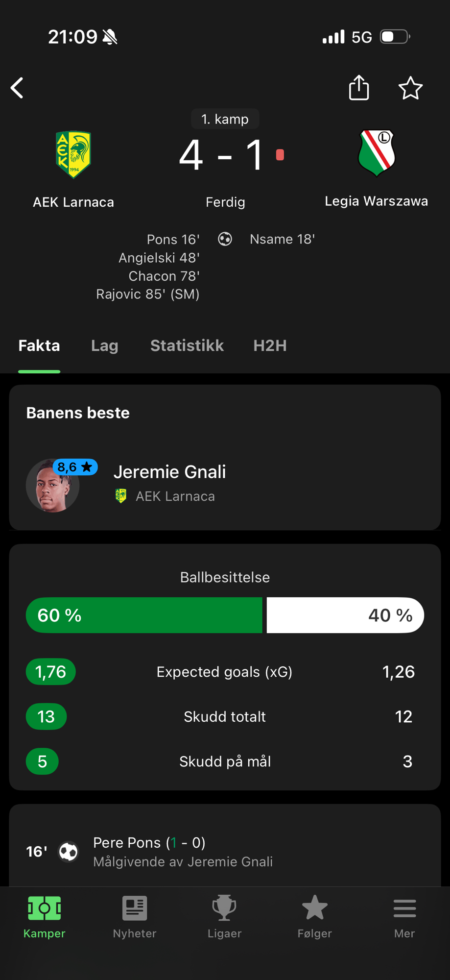Open the Statistikk tab

(187, 346)
